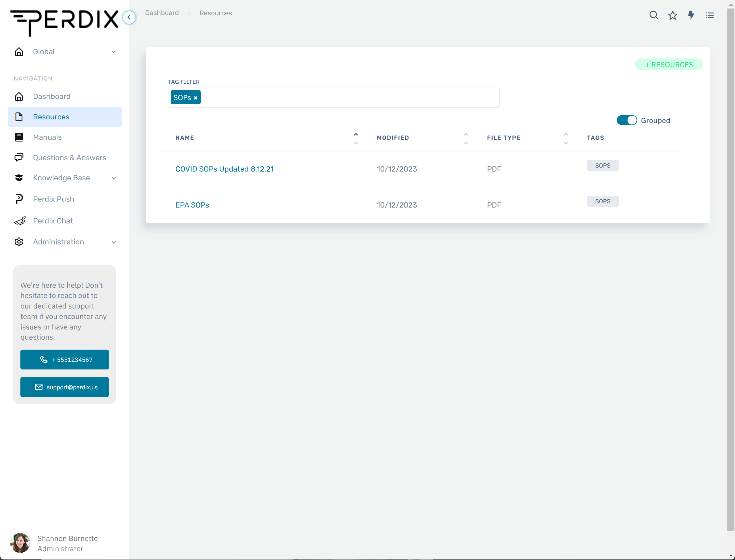Click the SOPS tag on COVID SOPs row
The height and width of the screenshot is (560, 735).
(x=602, y=165)
